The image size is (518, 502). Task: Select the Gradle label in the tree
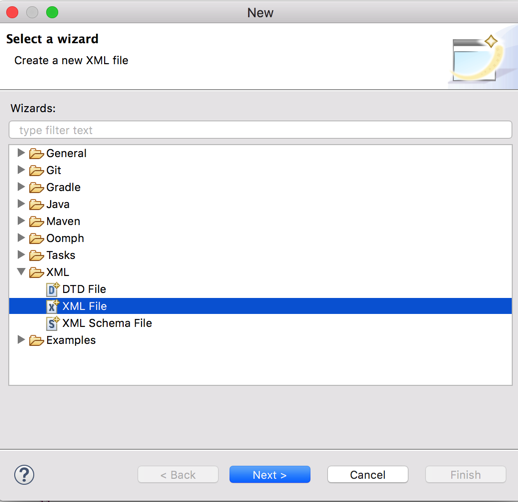coord(63,187)
